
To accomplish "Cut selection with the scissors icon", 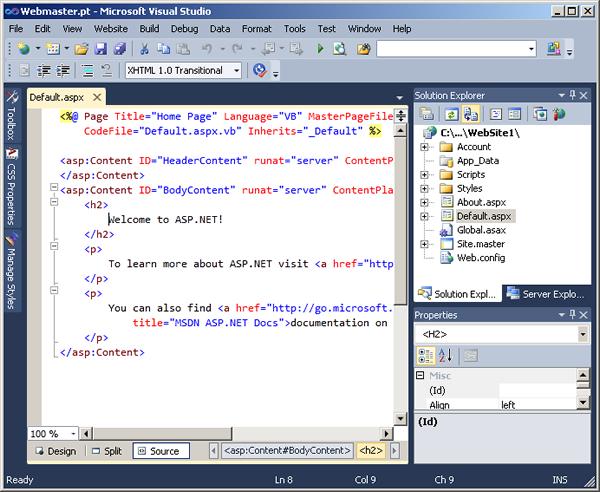I will pos(144,49).
